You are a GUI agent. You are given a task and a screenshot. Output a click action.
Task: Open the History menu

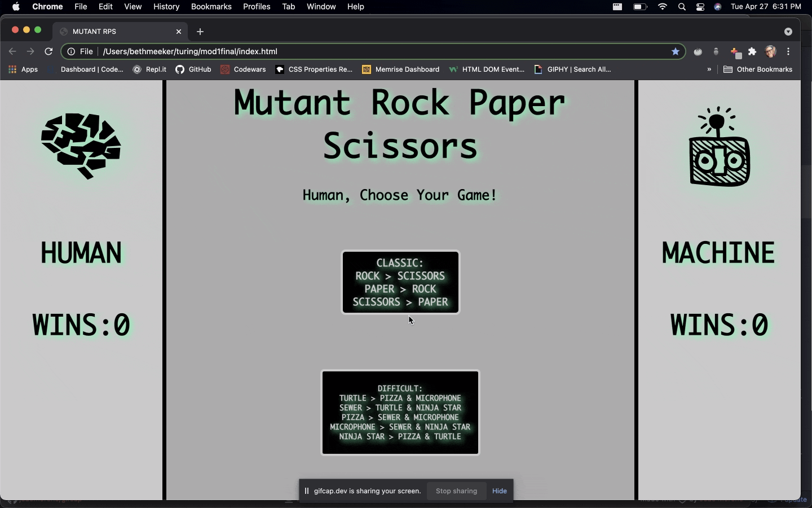tap(166, 7)
